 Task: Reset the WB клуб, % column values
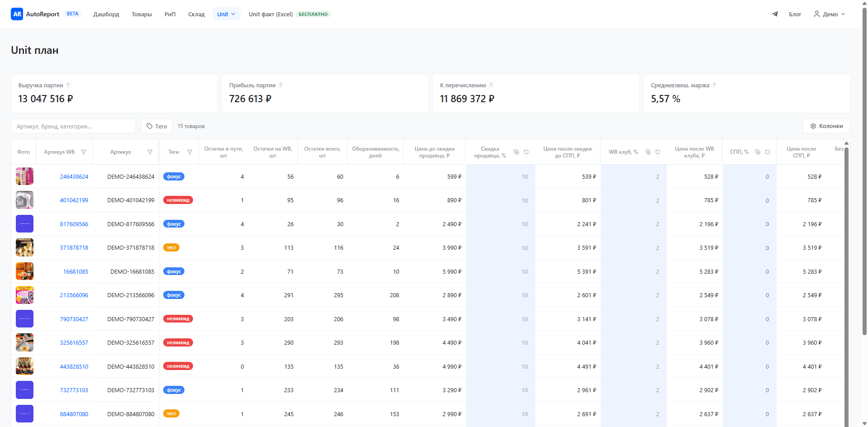[658, 152]
